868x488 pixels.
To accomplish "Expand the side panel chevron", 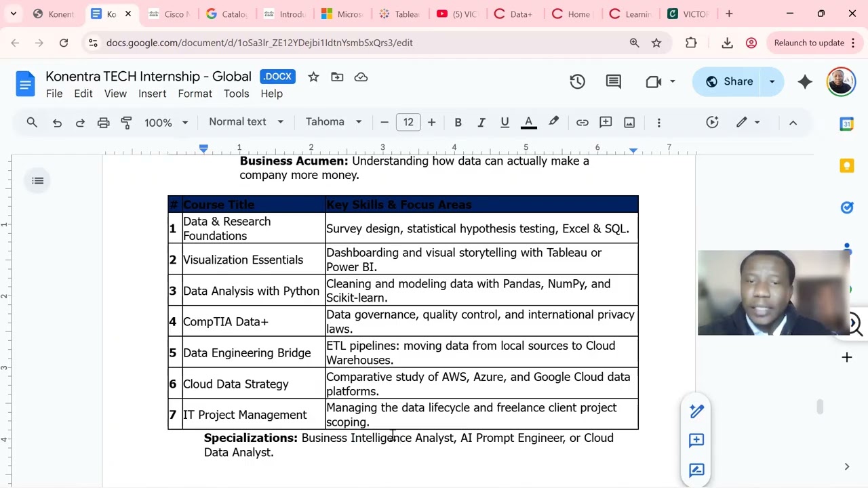I will tap(847, 466).
